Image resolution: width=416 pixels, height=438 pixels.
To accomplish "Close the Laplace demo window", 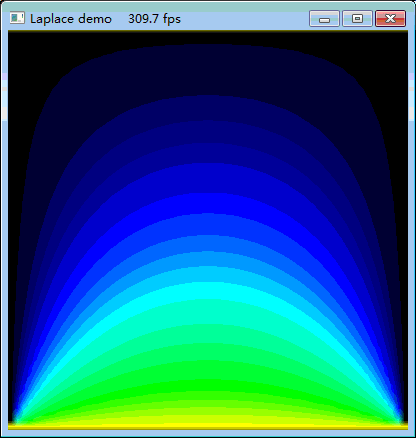I will (391, 19).
